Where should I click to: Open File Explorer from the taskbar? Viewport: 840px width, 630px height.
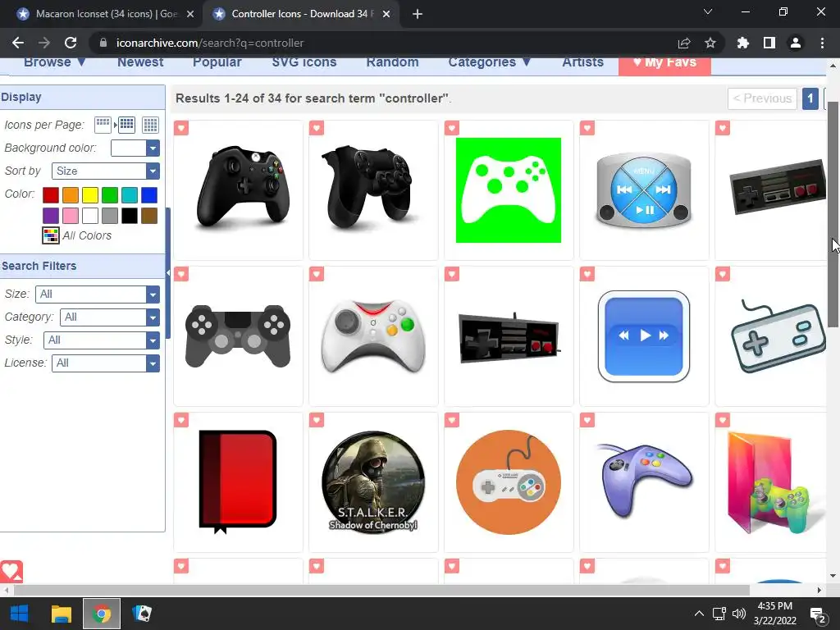(61, 614)
